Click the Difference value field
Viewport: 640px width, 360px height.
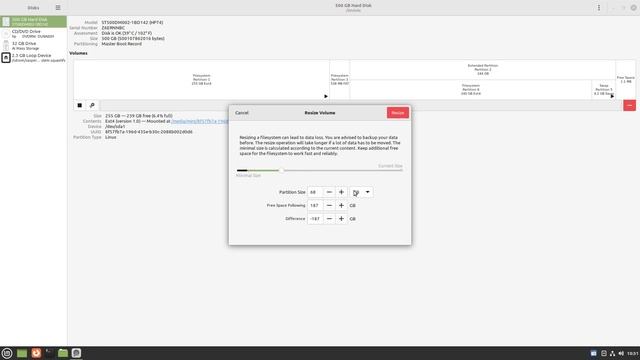(316, 219)
